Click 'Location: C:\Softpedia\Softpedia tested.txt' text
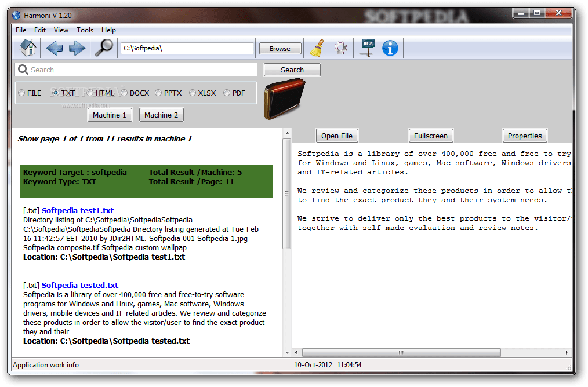 pos(107,341)
